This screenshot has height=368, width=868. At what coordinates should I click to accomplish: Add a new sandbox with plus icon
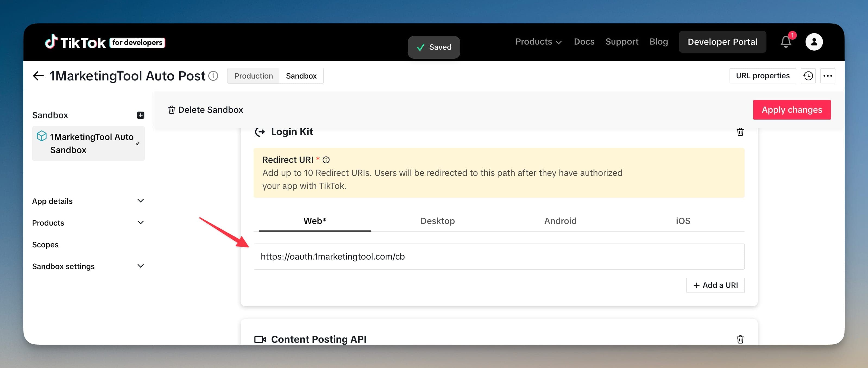pos(140,115)
